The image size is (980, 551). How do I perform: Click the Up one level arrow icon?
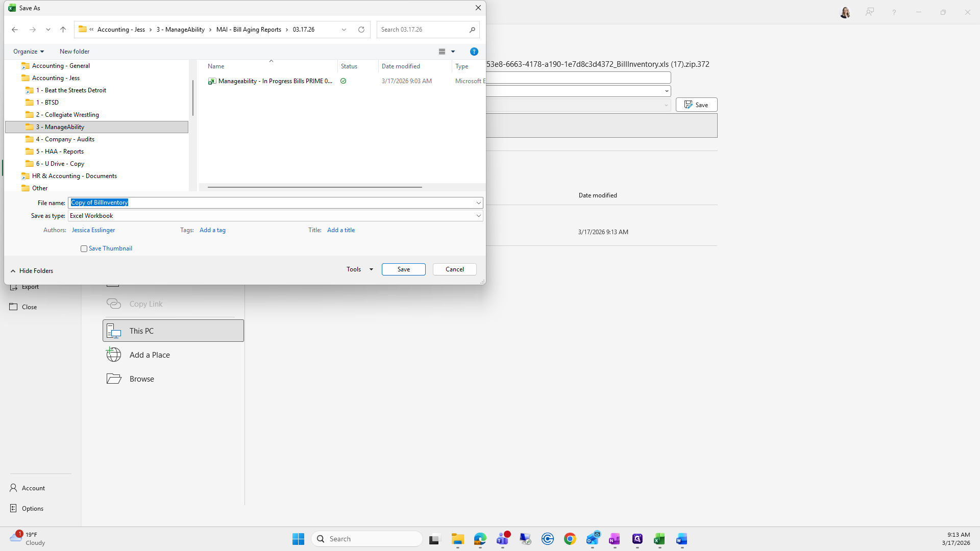[x=63, y=30]
